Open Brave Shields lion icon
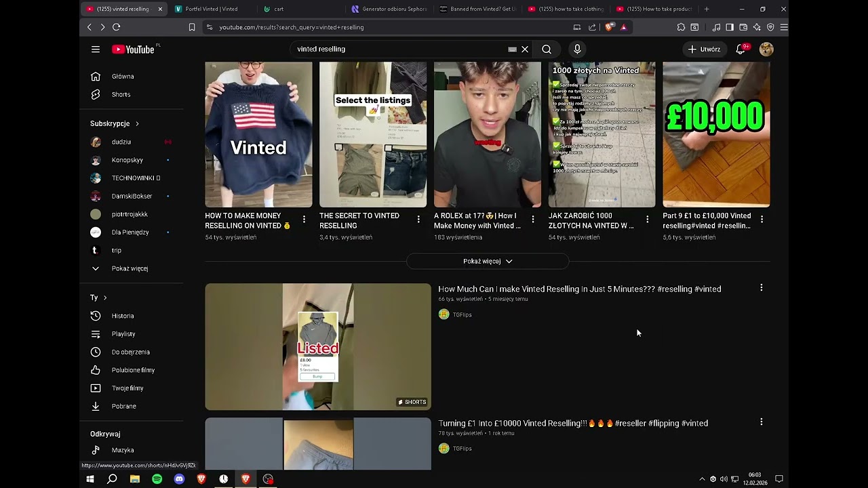Viewport: 868px width, 488px height. 609,27
